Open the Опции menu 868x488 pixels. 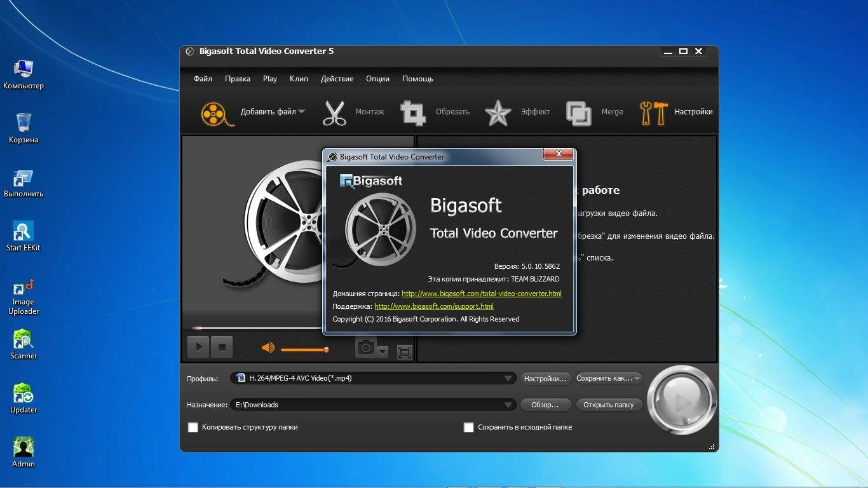[377, 79]
